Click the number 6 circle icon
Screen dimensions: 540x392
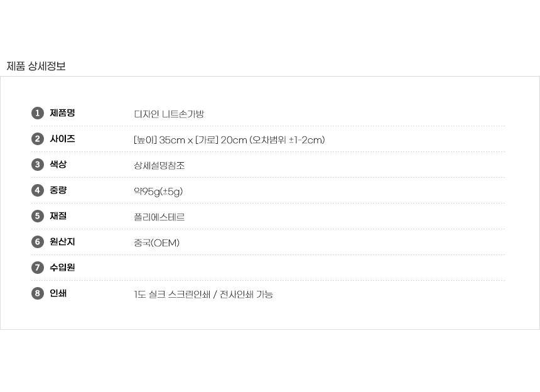coord(38,242)
